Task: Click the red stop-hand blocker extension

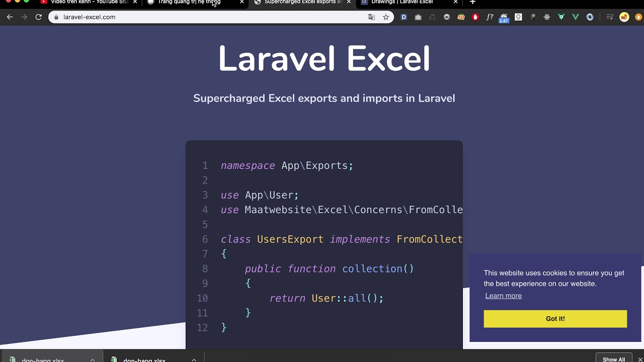Action: (x=475, y=17)
